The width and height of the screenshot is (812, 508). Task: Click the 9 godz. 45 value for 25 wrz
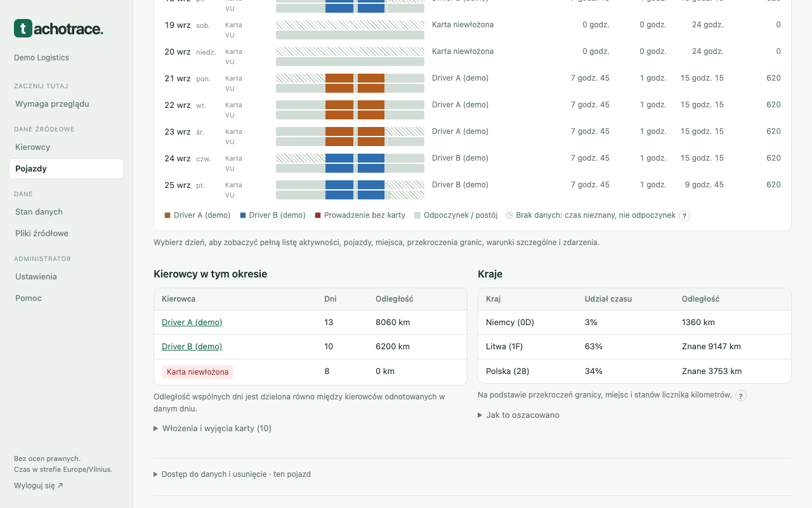(x=705, y=185)
